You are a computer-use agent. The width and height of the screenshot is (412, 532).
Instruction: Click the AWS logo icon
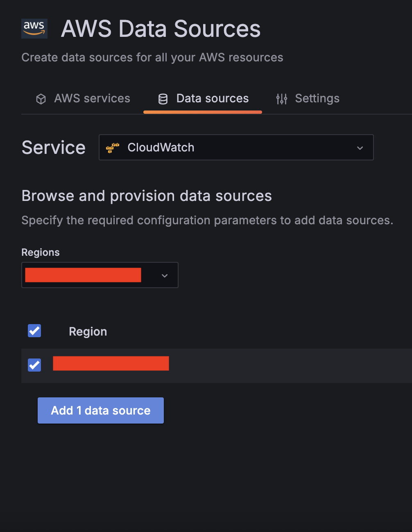34,29
